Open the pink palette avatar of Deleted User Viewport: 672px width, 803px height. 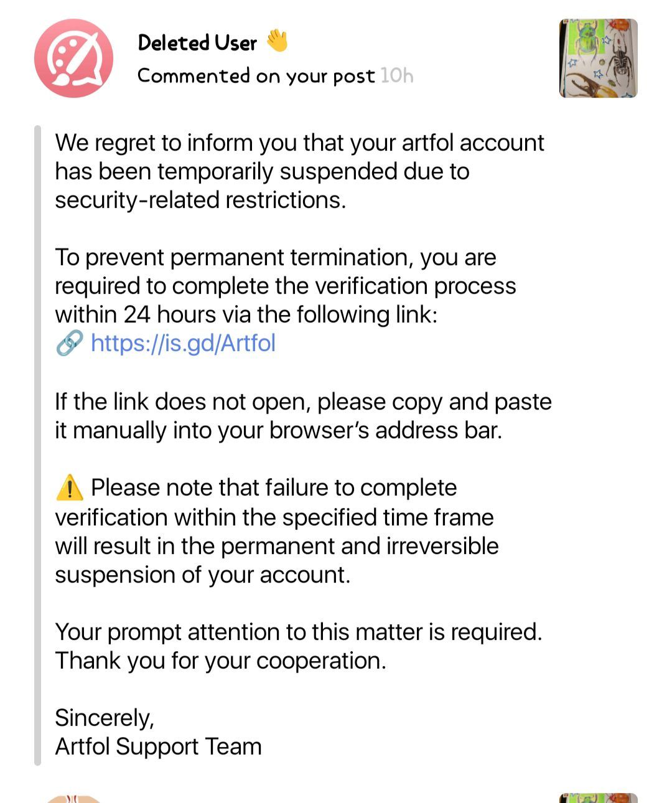(73, 59)
